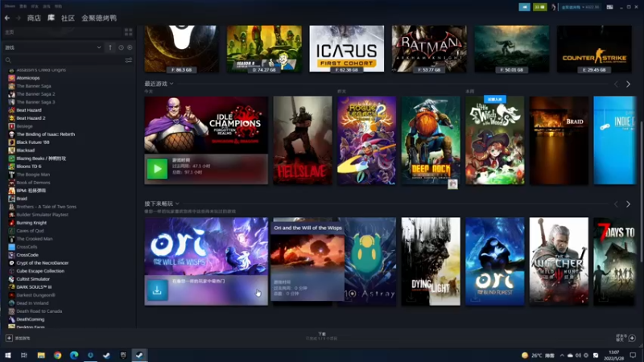The width and height of the screenshot is (644, 362).
Task: Open the downloads status at bottom center
Action: coord(321,336)
